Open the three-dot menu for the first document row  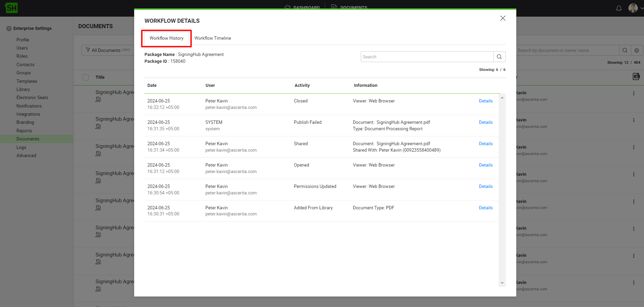point(633,93)
